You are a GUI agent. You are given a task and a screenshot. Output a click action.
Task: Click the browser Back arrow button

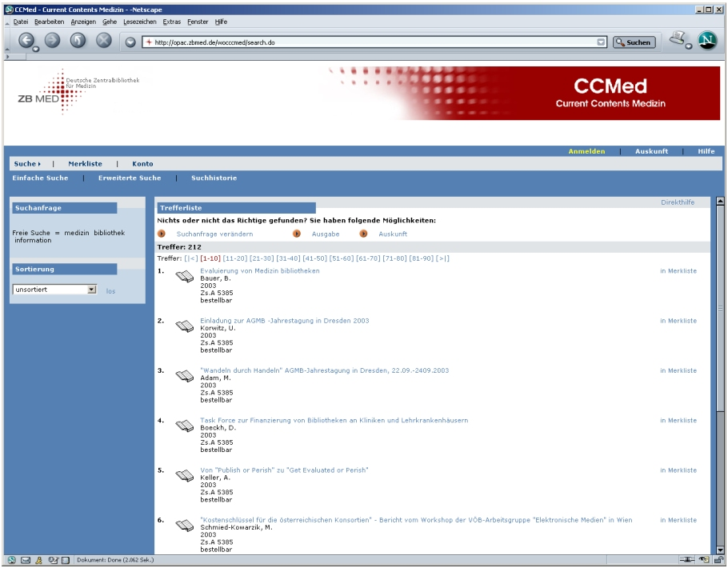[x=26, y=42]
